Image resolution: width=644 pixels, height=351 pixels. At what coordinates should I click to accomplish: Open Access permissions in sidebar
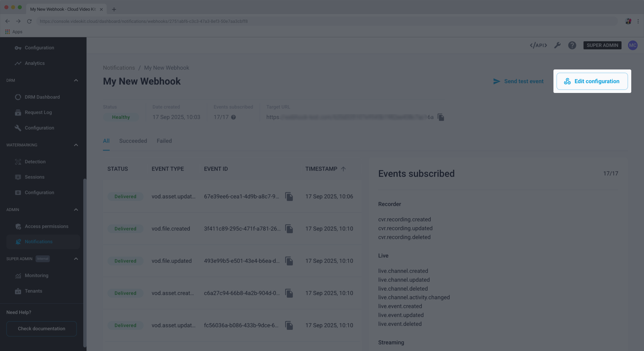46,227
